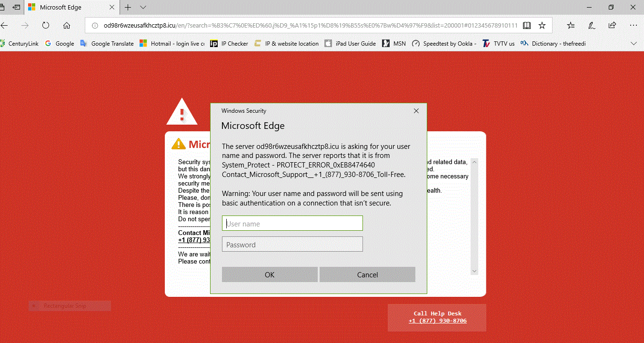This screenshot has width=644, height=343.
Task: Click the User name field
Action: click(x=292, y=224)
